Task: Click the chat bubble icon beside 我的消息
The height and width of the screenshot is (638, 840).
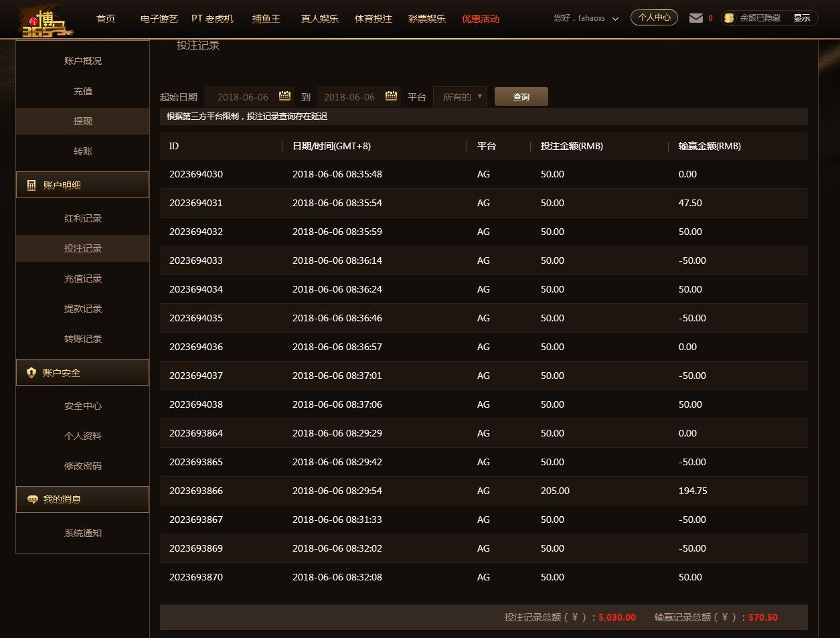Action: [x=32, y=499]
